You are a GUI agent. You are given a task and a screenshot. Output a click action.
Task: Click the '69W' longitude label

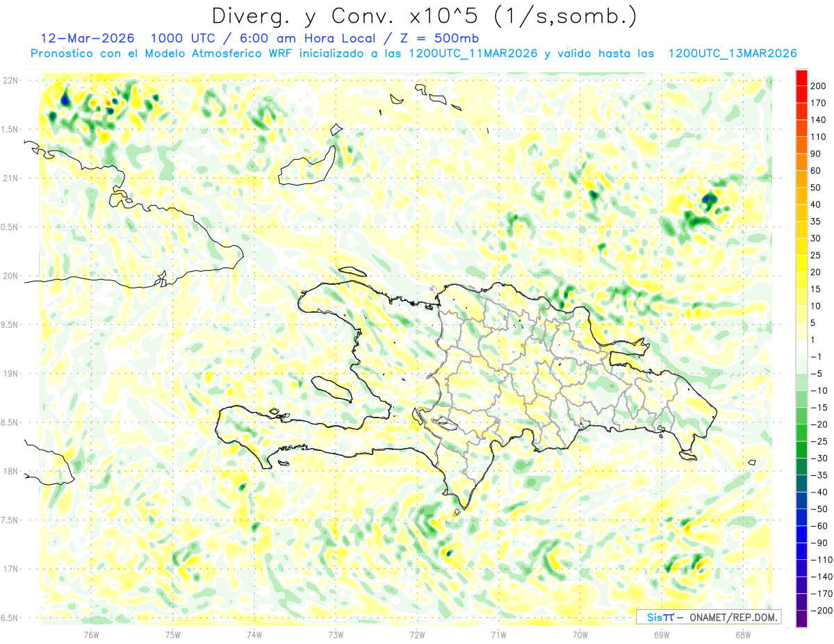click(661, 635)
